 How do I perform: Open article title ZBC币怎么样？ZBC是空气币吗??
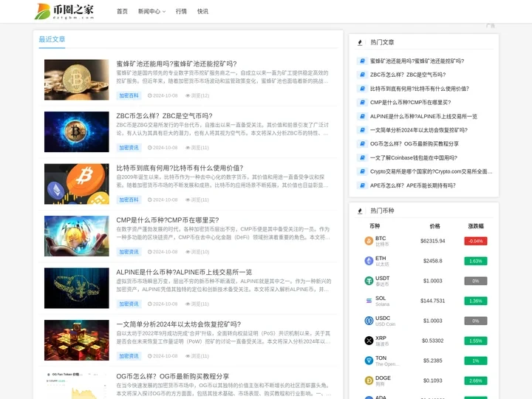pos(164,116)
